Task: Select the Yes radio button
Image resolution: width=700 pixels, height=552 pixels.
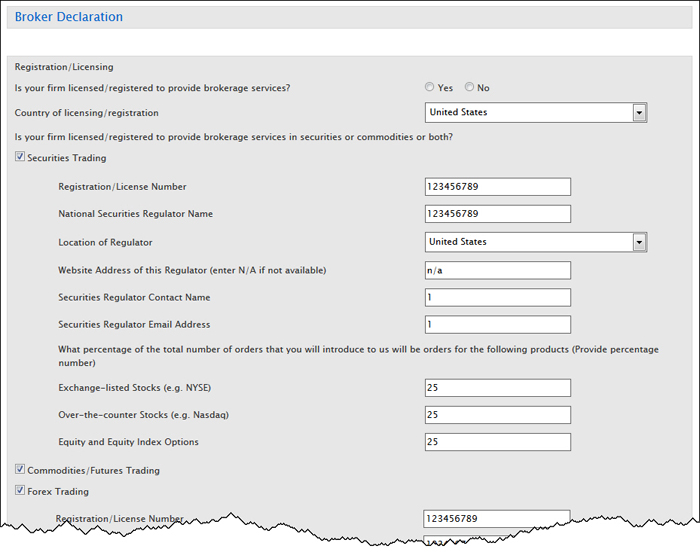Action: pos(430,88)
